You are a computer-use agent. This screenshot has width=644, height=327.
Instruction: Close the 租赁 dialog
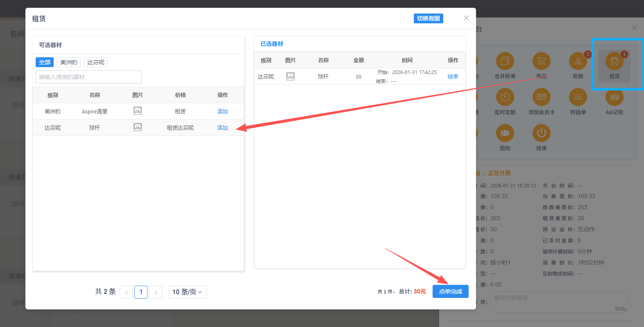point(466,18)
